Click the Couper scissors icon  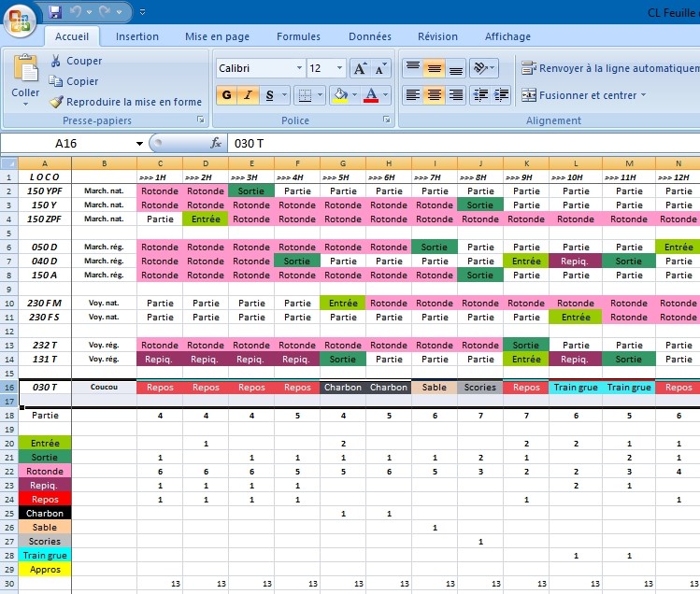pyautogui.click(x=56, y=61)
